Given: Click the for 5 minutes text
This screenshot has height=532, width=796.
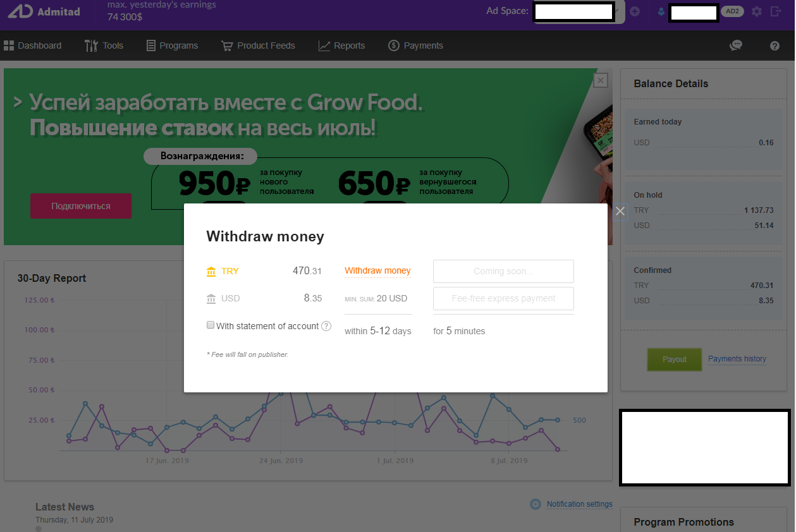Looking at the screenshot, I should tap(459, 330).
